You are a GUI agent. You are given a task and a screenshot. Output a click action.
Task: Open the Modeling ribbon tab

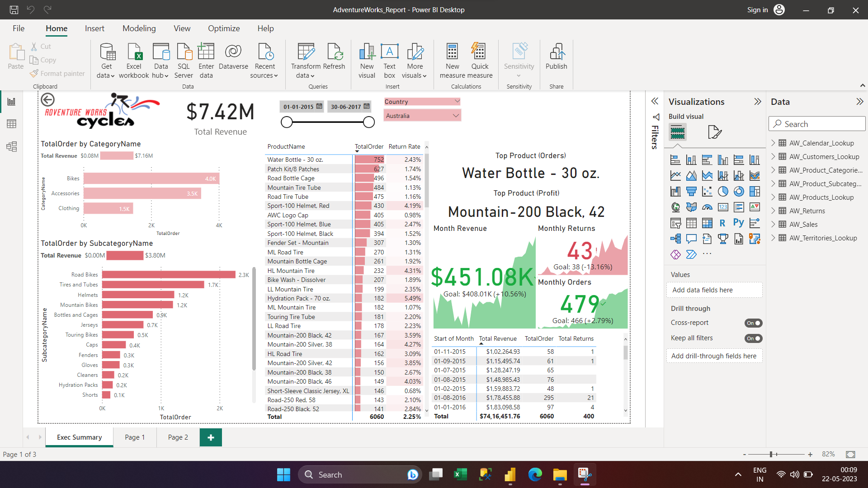(x=139, y=28)
